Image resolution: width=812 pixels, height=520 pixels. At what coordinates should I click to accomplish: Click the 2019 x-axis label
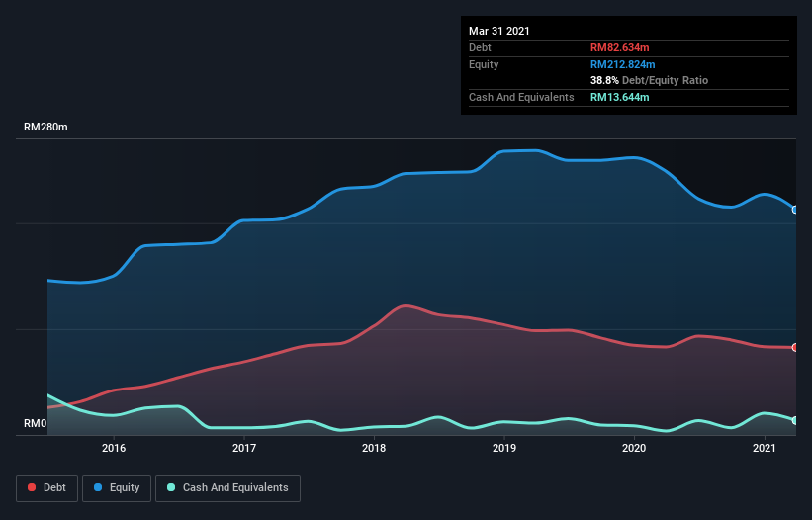pyautogui.click(x=503, y=448)
